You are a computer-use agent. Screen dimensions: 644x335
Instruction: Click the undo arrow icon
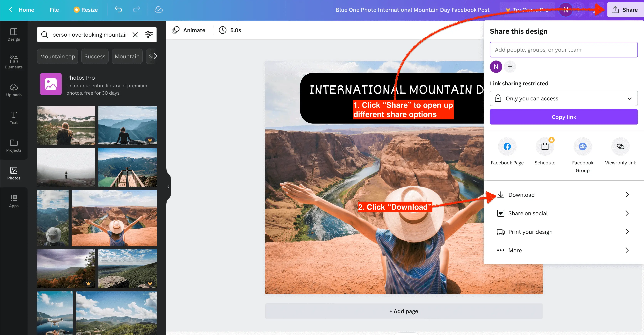point(118,9)
